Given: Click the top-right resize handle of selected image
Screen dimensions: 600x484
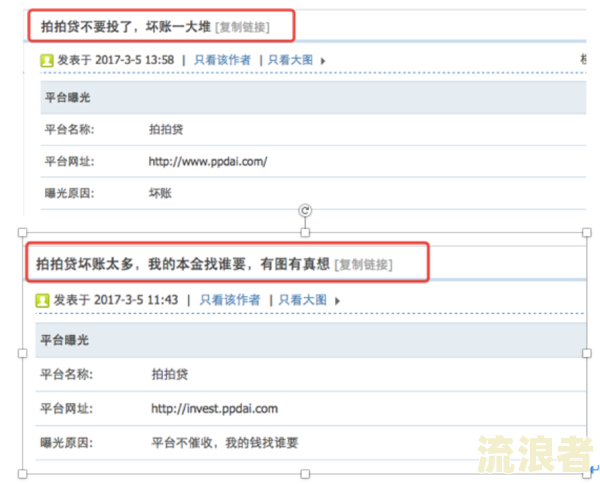Looking at the screenshot, I should (x=587, y=232).
